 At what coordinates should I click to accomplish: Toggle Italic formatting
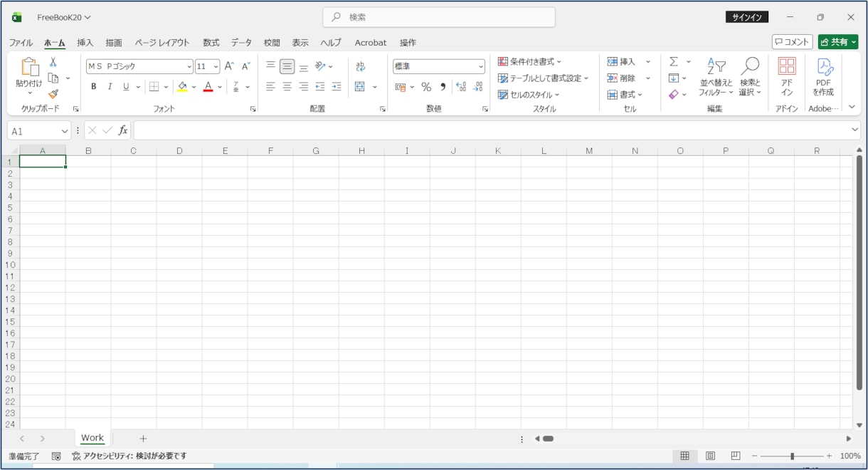click(110, 87)
